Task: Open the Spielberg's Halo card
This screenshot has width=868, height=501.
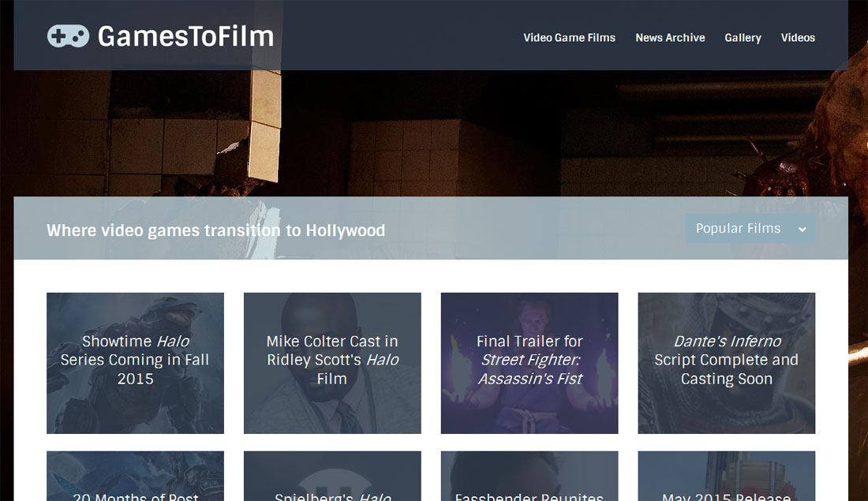Action: 332,476
